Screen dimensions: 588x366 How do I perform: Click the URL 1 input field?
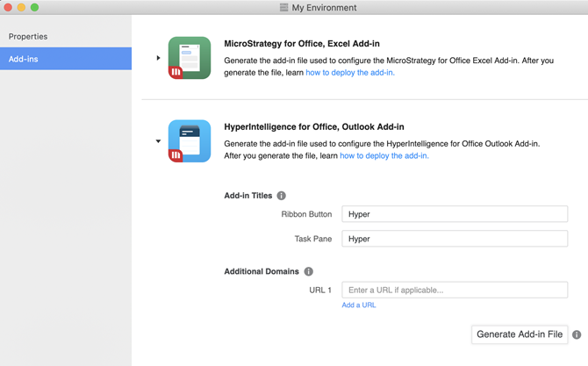point(454,290)
